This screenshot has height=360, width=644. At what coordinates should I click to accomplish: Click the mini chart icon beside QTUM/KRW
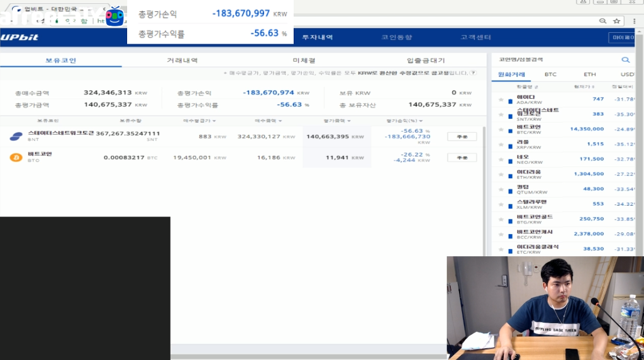coord(511,191)
